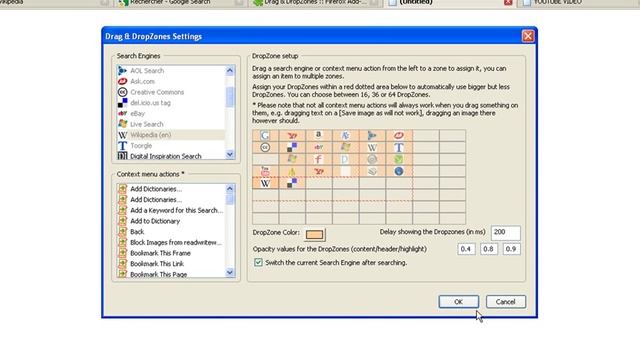Screen dimensions: 640x360
Task: Click the Amazon zone in the DropZone grid
Action: coord(319,136)
